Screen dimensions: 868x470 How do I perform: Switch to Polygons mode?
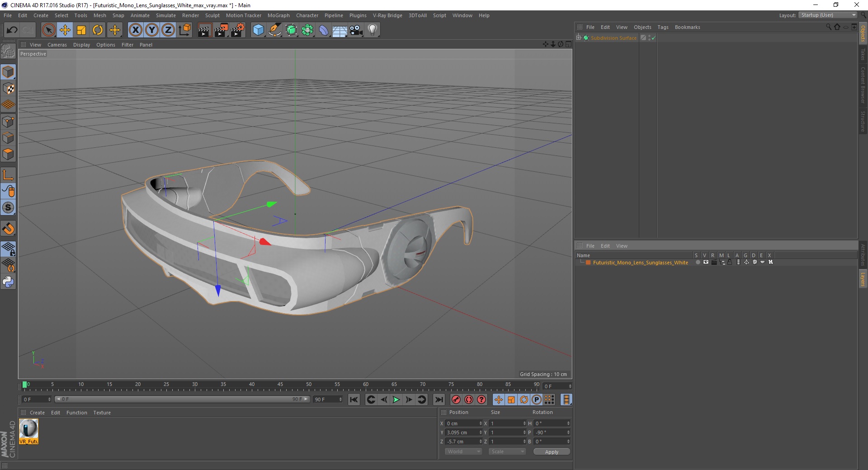coord(8,154)
